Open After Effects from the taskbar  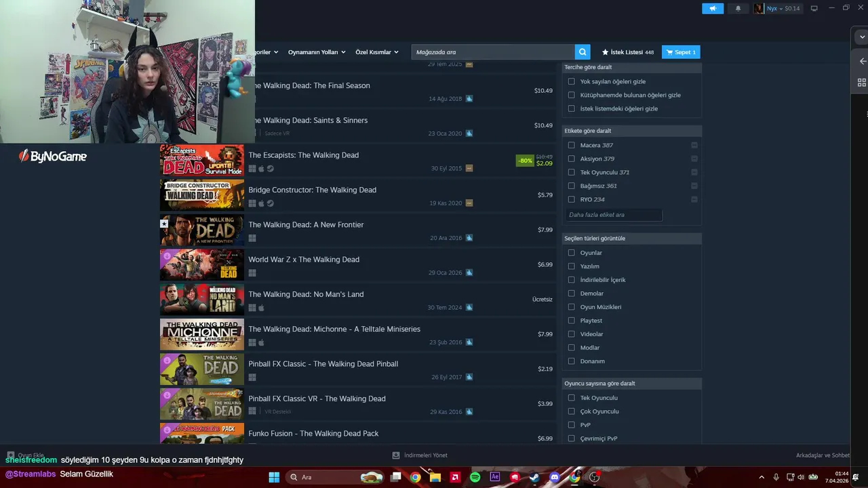(x=495, y=477)
